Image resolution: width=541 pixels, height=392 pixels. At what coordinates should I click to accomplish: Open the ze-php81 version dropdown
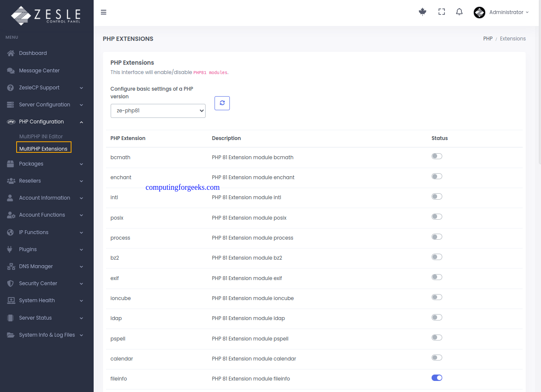tap(158, 111)
